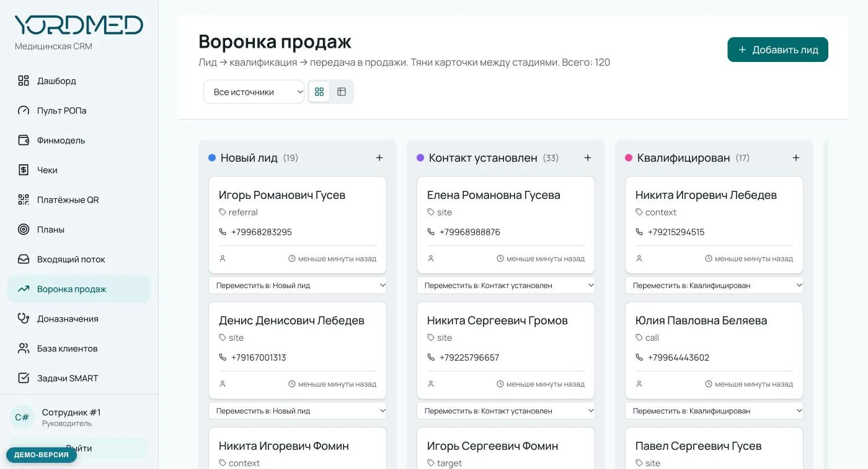The image size is (868, 469).
Task: Open the Денис Денисович Лебедев lead card
Action: [x=298, y=350]
